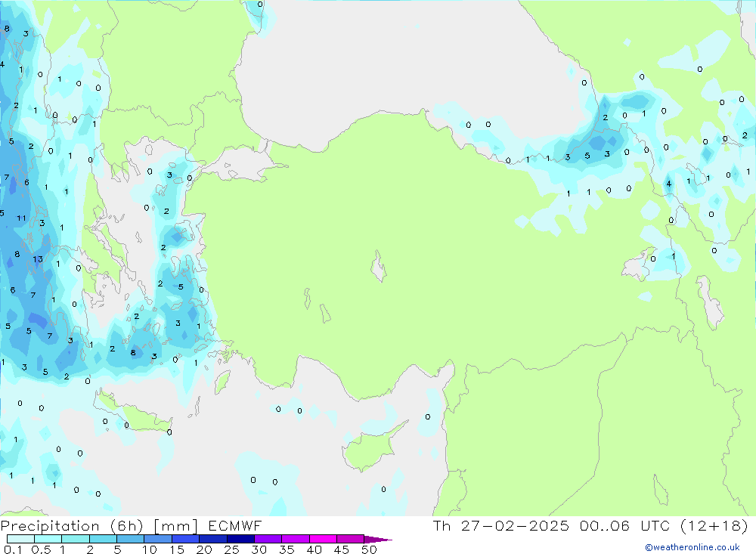Click the '10' legend scale label
Viewport: 756px width, 554px height.
pyautogui.click(x=150, y=549)
